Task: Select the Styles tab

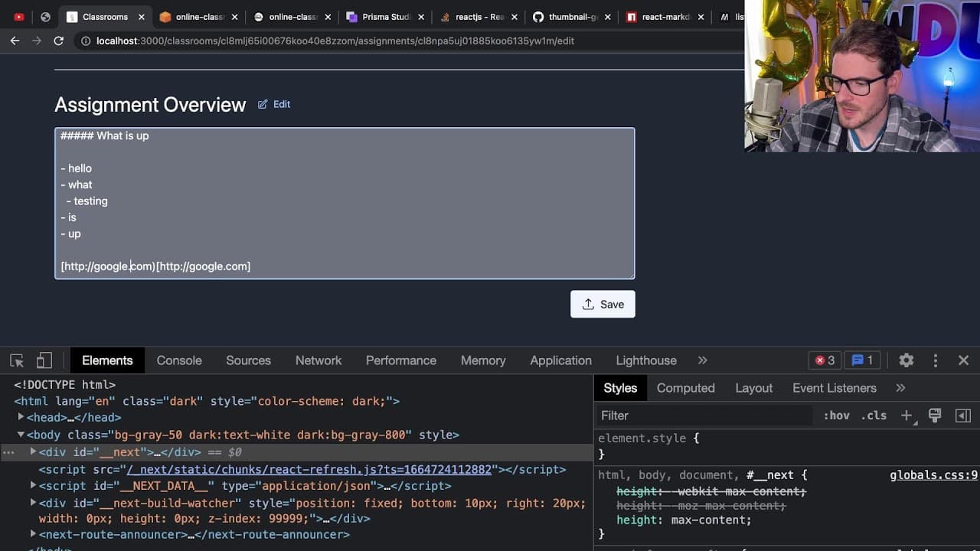Action: point(620,388)
